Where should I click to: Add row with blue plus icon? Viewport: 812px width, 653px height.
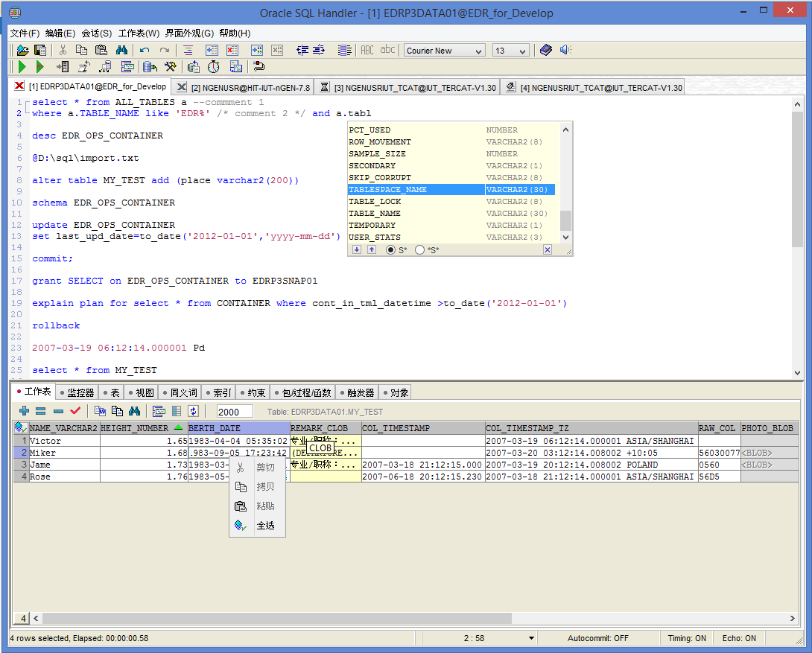pyautogui.click(x=24, y=411)
